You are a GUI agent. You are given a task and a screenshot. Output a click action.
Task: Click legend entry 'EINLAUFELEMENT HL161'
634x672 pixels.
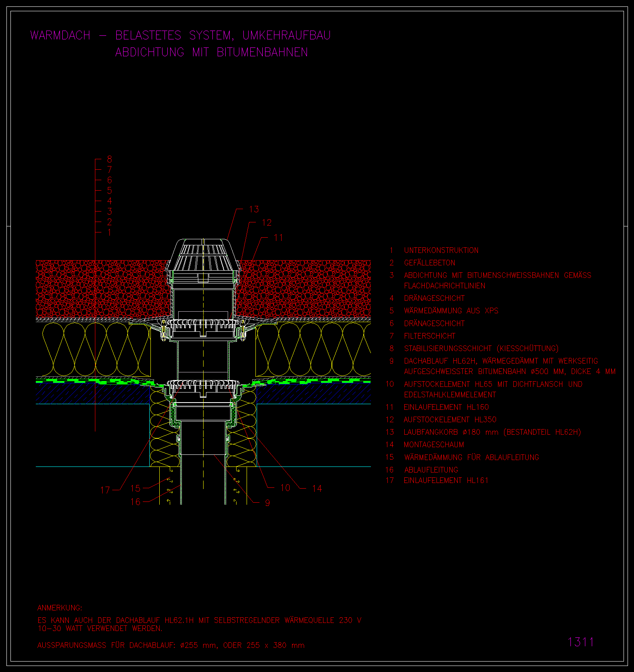446,480
